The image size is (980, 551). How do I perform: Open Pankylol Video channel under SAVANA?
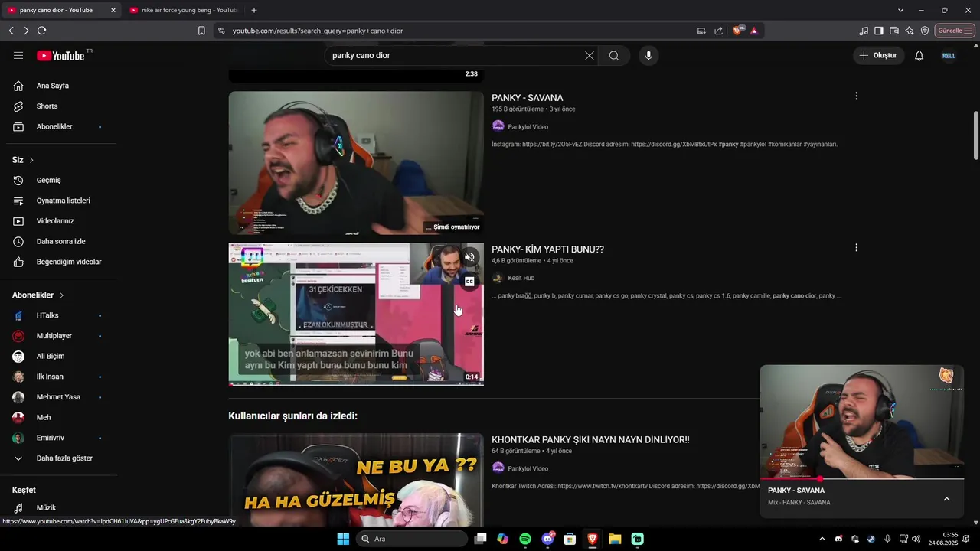coord(528,127)
